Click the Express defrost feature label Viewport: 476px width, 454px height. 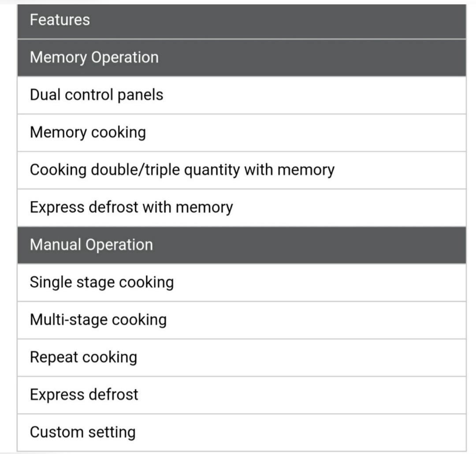coord(84,395)
